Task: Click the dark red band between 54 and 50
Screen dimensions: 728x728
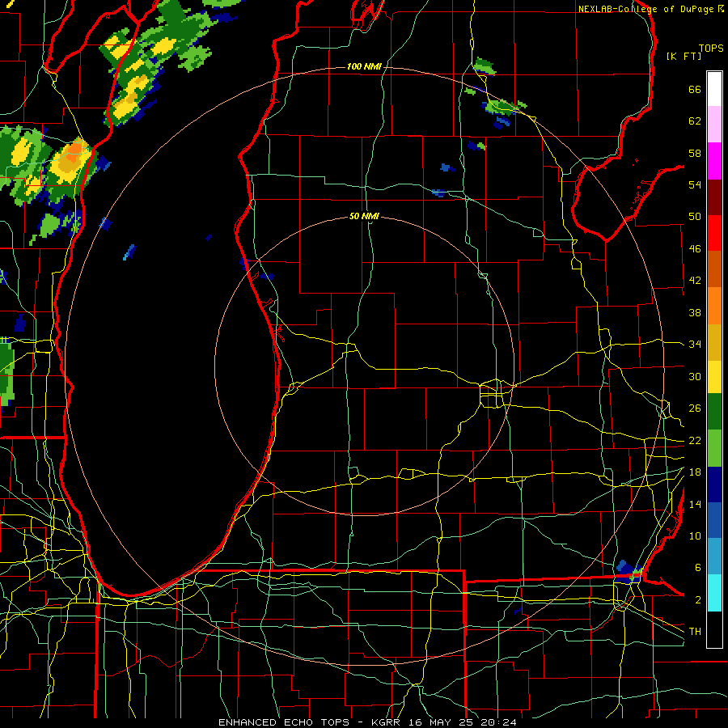Action: coord(714,197)
